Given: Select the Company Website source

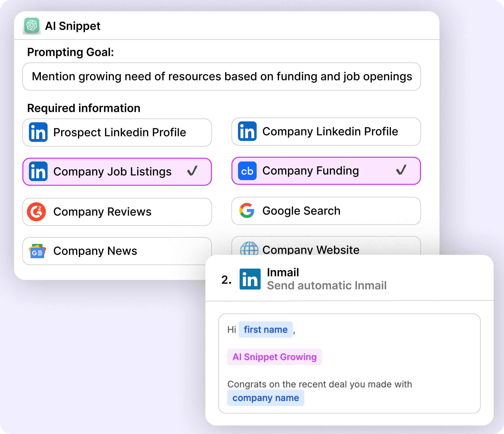Looking at the screenshot, I should (x=326, y=246).
